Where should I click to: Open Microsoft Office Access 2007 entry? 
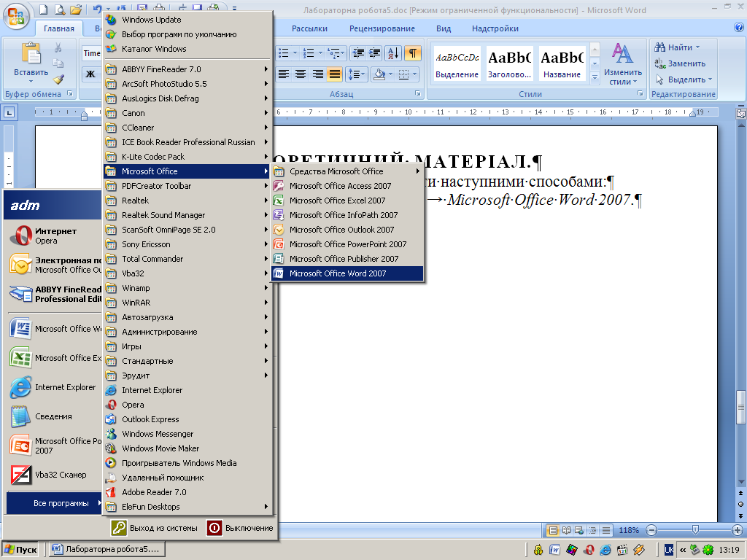(x=347, y=186)
